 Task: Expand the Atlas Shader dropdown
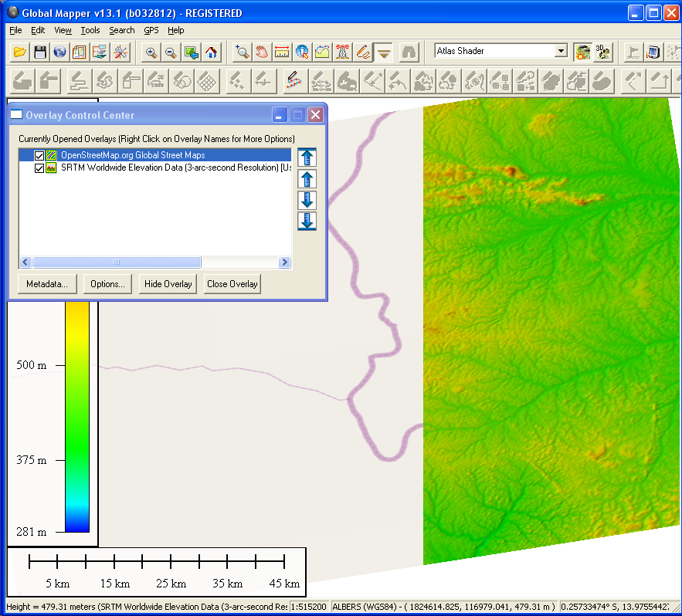click(561, 51)
